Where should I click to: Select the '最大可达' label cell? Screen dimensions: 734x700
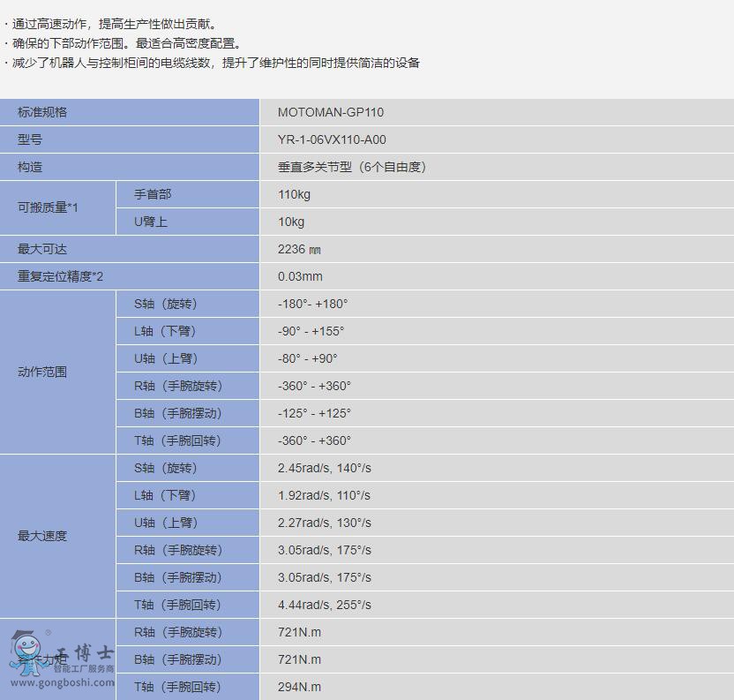pos(129,249)
